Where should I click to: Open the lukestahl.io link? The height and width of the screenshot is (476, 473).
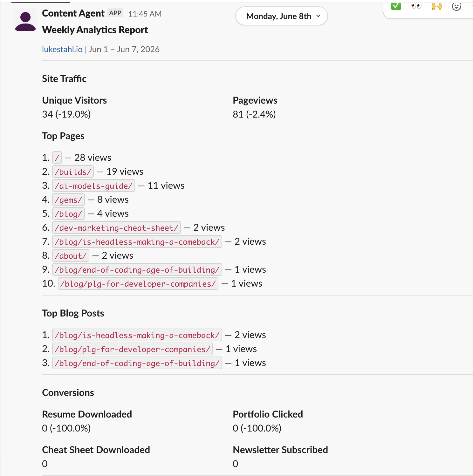[62, 49]
